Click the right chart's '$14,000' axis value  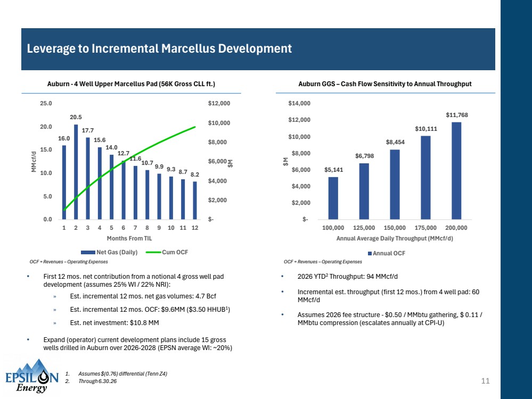(x=299, y=103)
